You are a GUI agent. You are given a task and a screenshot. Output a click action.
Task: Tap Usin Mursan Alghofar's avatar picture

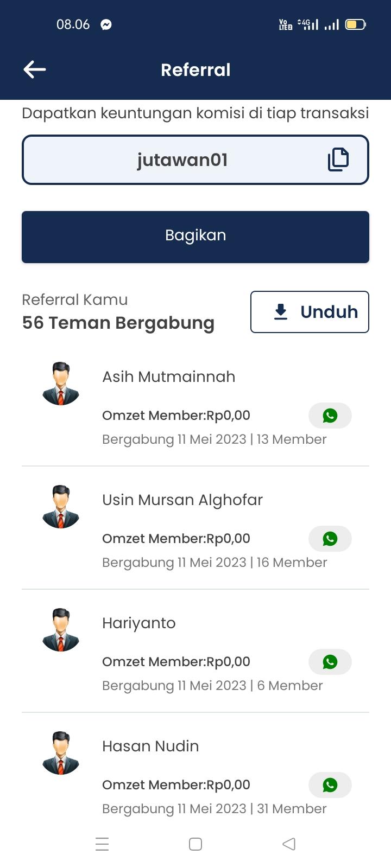click(61, 507)
